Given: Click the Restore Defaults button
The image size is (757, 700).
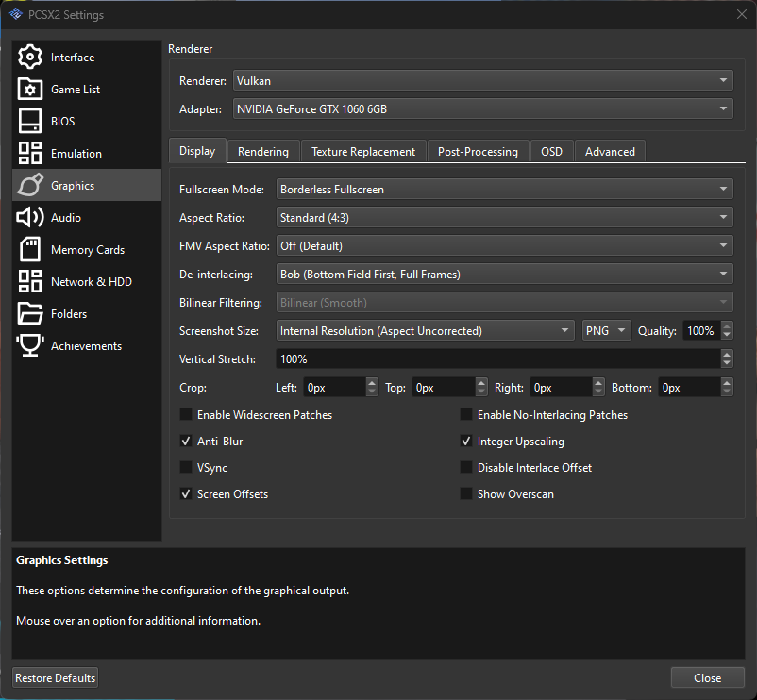Looking at the screenshot, I should click(x=54, y=677).
